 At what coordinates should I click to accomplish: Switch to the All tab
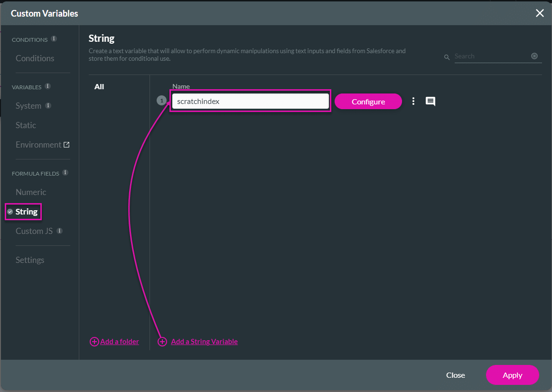(x=99, y=86)
